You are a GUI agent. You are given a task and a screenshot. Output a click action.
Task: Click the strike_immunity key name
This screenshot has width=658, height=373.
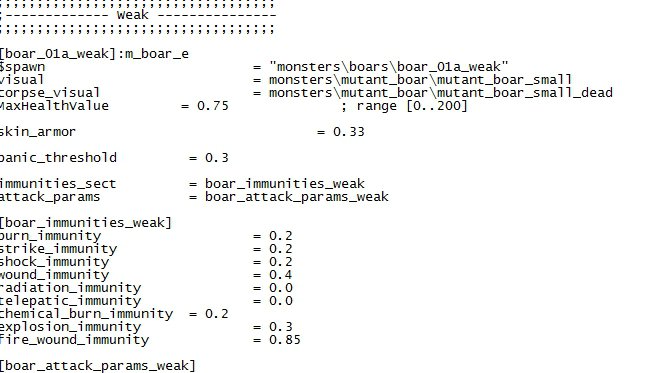coord(58,249)
